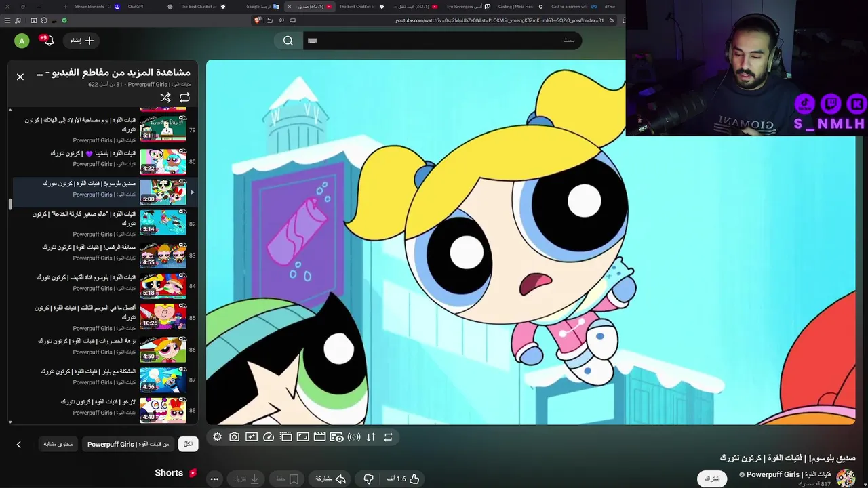Click the chips row scroll arrow
Viewport: 868px width, 488px height.
pyautogui.click(x=18, y=445)
